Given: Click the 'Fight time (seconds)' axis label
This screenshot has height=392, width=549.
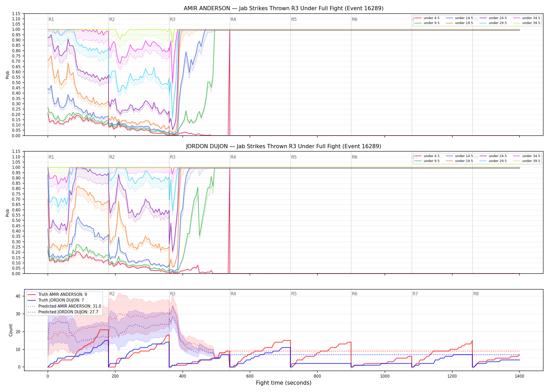Looking at the screenshot, I should coord(284,383).
